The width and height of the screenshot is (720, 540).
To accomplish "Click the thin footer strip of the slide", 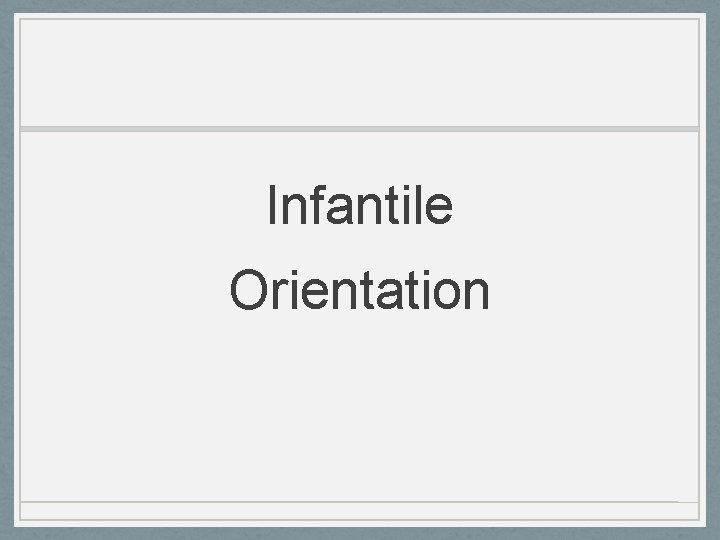I will (359, 511).
